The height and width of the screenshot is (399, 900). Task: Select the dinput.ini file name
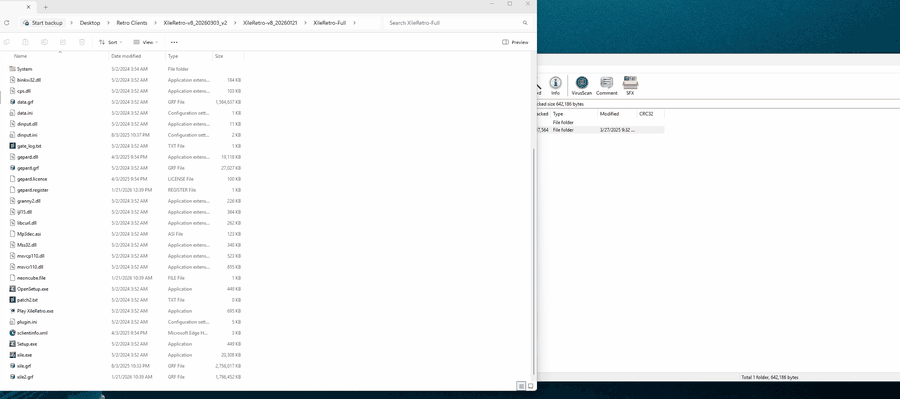click(27, 135)
